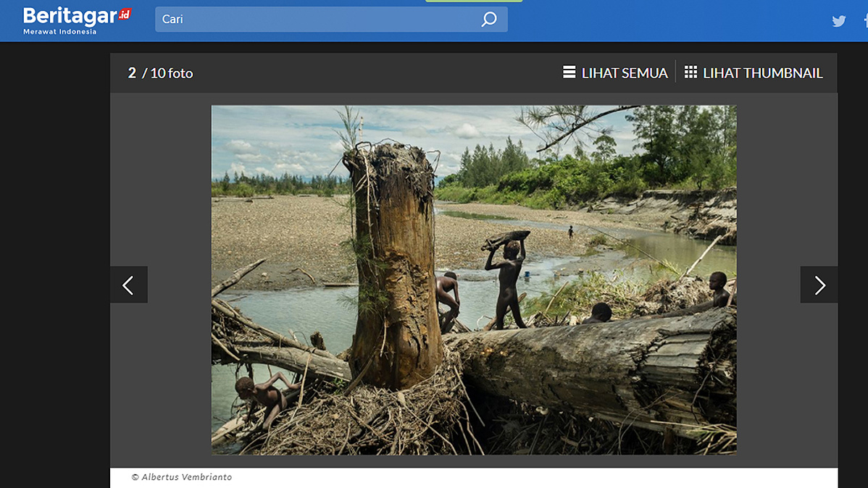868x488 pixels.
Task: Go to next photo with right arrow
Action: (x=819, y=285)
